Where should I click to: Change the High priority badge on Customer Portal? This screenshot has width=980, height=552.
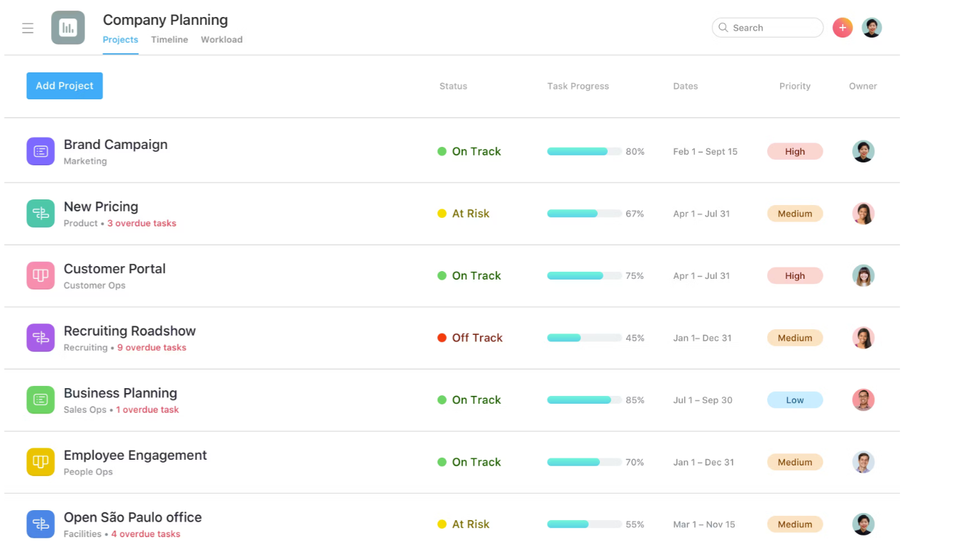pos(795,275)
